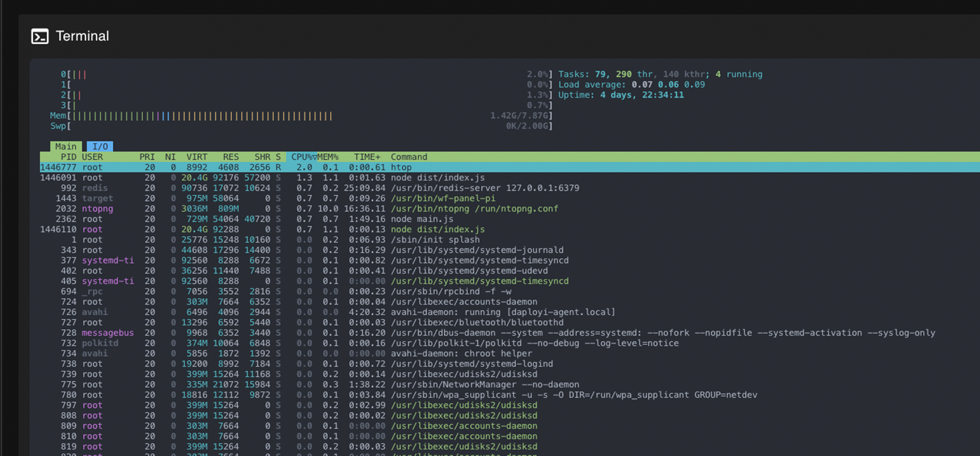
Task: Select the systemd-journald process row
Action: [510, 250]
